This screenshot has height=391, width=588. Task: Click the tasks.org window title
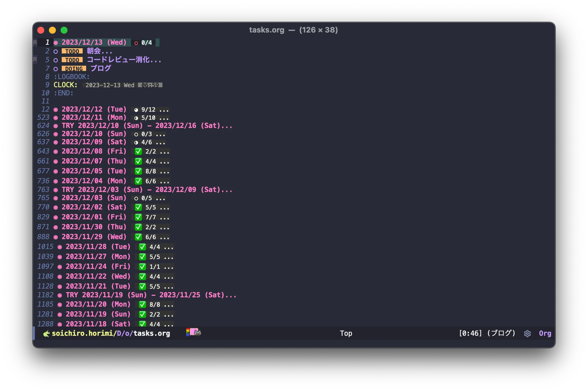pyautogui.click(x=266, y=30)
